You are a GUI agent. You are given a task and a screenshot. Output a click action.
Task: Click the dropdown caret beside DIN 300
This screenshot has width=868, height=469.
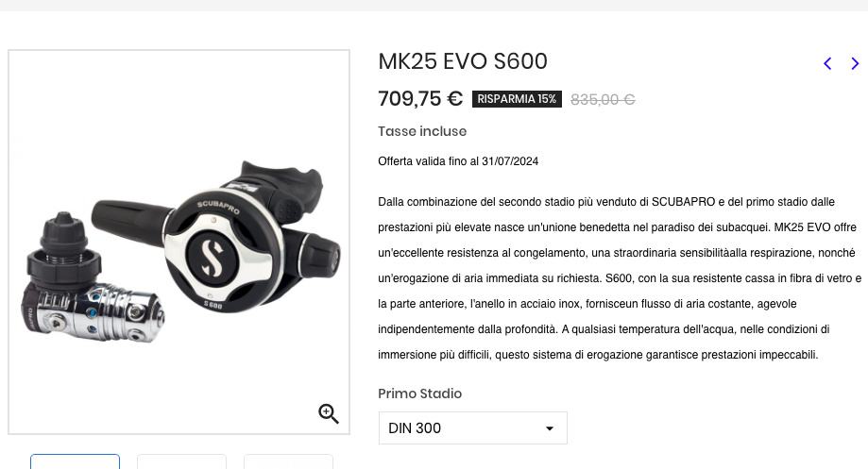(549, 428)
